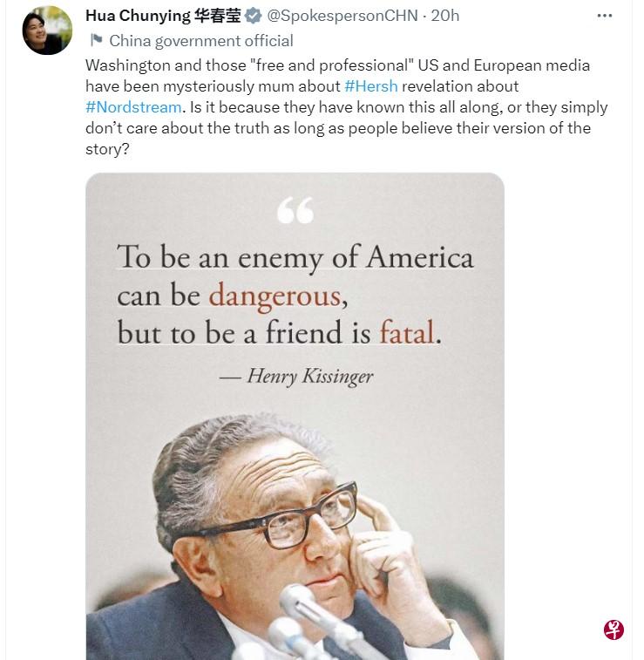Click the Hua Chunying display name
This screenshot has height=660, width=644.
(138, 16)
